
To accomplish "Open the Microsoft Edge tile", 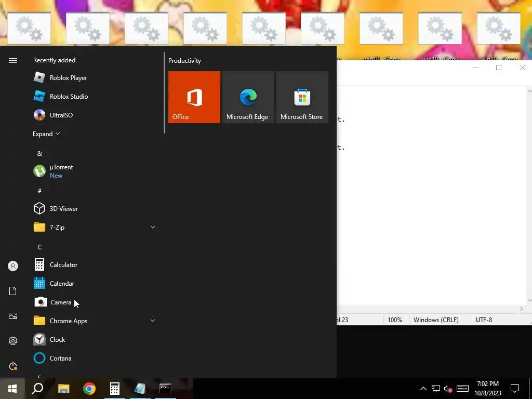I will pyautogui.click(x=248, y=97).
